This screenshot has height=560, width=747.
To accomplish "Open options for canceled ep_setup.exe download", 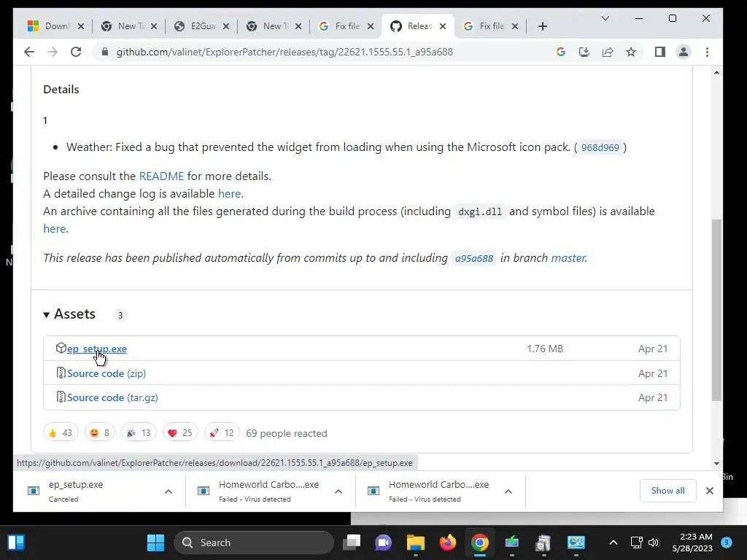I will tap(169, 491).
